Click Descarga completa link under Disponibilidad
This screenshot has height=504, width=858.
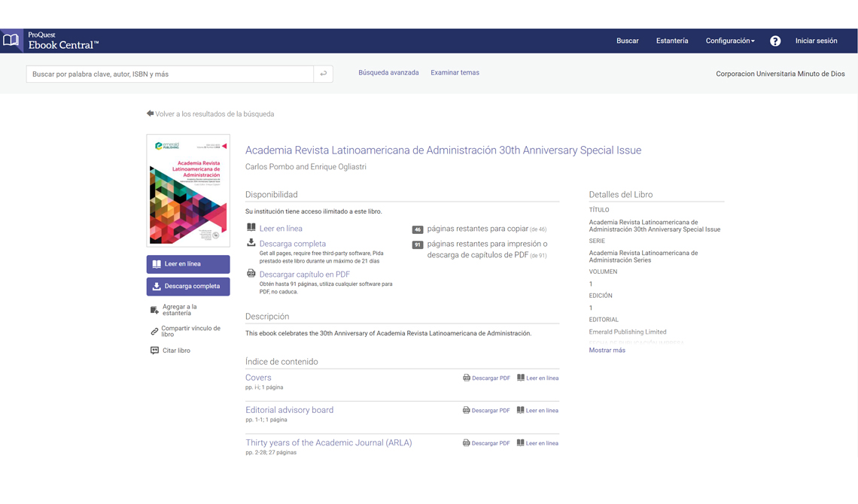tap(293, 244)
